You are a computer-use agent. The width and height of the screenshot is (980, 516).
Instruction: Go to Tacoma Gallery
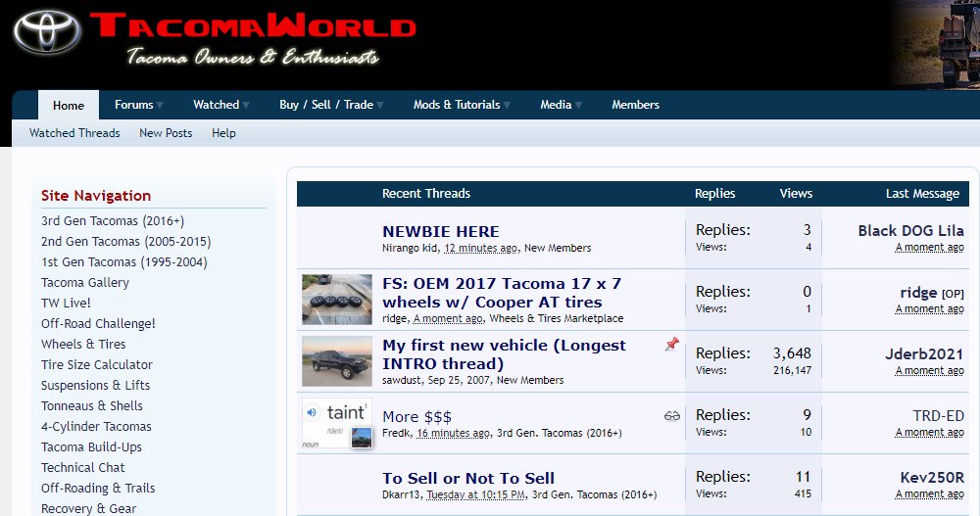click(85, 283)
